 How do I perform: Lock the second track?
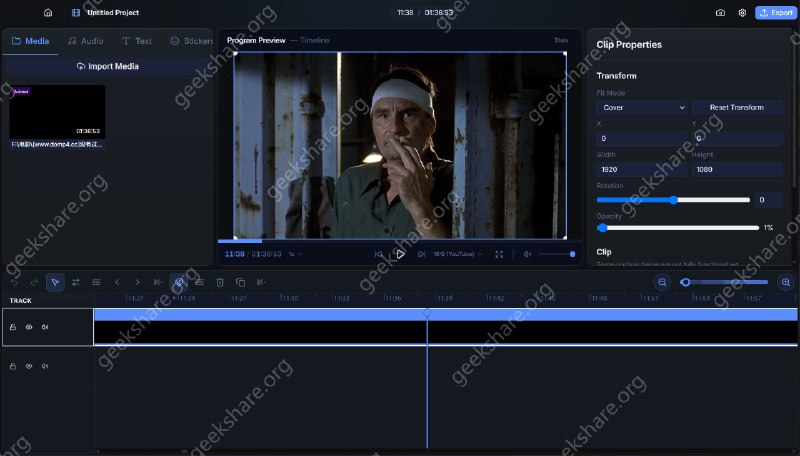click(13, 366)
